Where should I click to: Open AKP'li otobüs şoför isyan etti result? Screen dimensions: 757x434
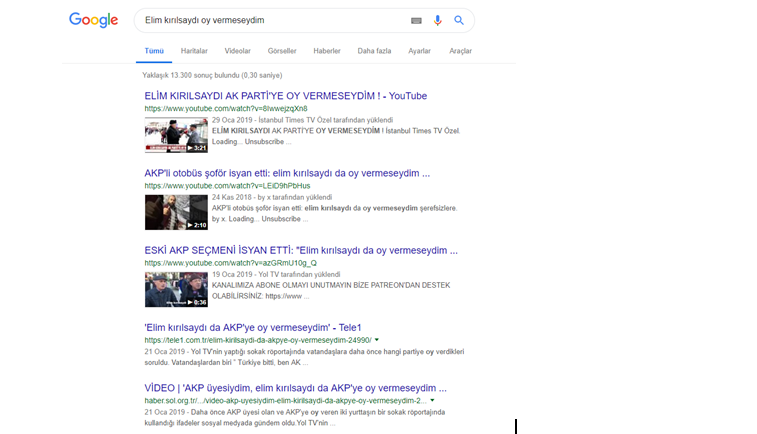tap(287, 173)
